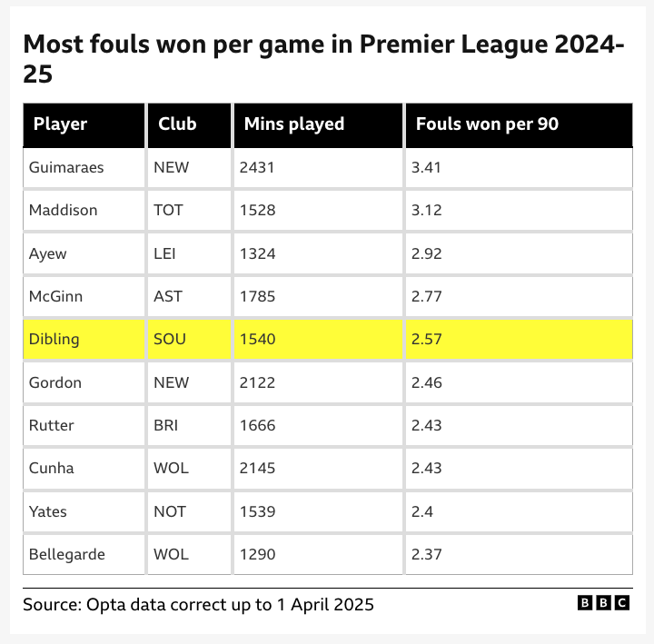The height and width of the screenshot is (644, 654).
Task: Click Gordon's 2122 minutes cell
Action: 257,382
